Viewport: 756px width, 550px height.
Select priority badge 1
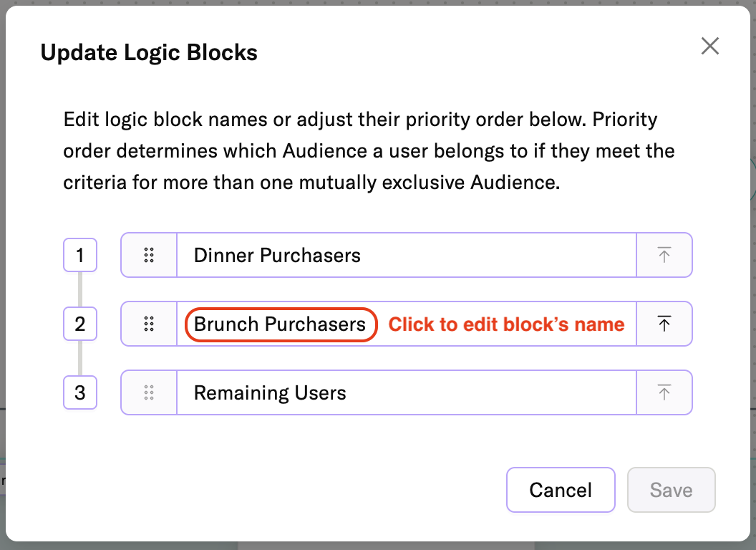coord(80,255)
